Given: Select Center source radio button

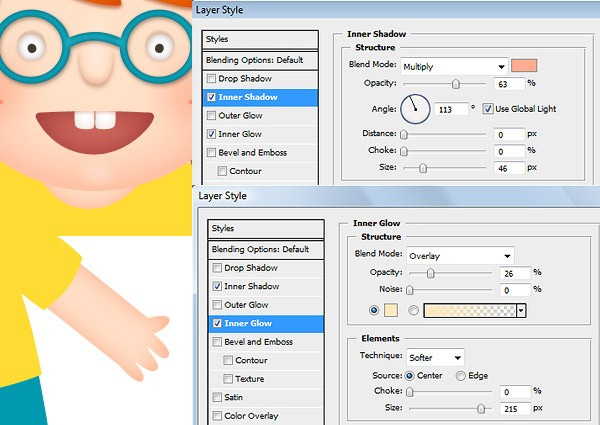Looking at the screenshot, I should (x=409, y=376).
